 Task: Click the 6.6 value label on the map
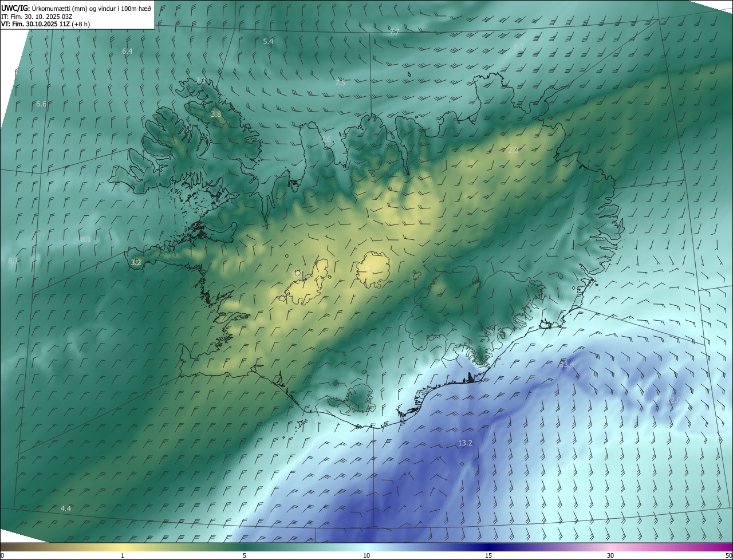(41, 104)
